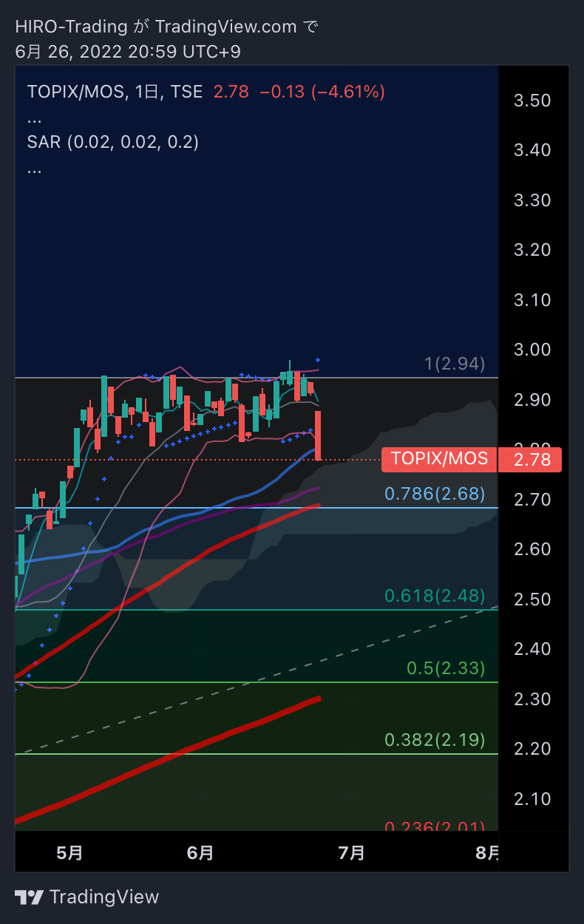Select the 0.786(2.68) Fibonacci level label
This screenshot has width=584, height=924.
pyautogui.click(x=435, y=494)
